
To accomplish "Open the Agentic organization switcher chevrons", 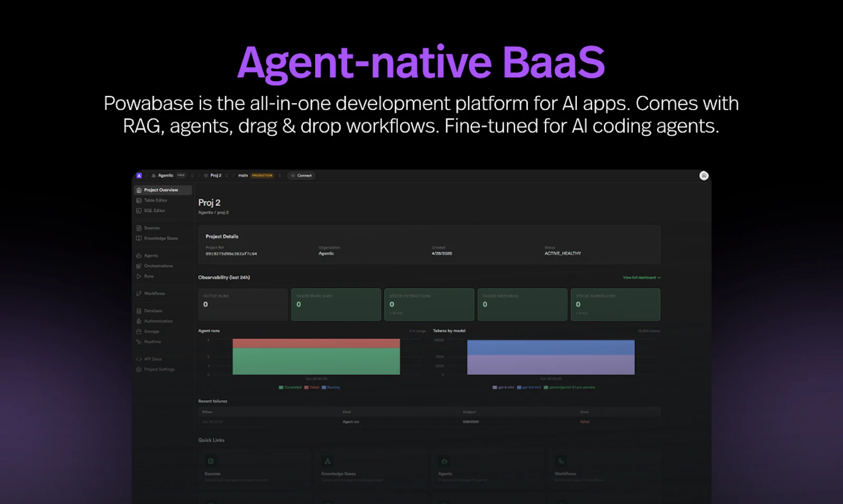I will pos(192,176).
